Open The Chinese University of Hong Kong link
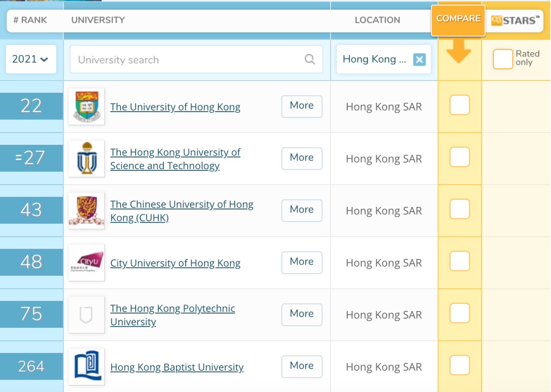The height and width of the screenshot is (392, 551). coord(182,211)
